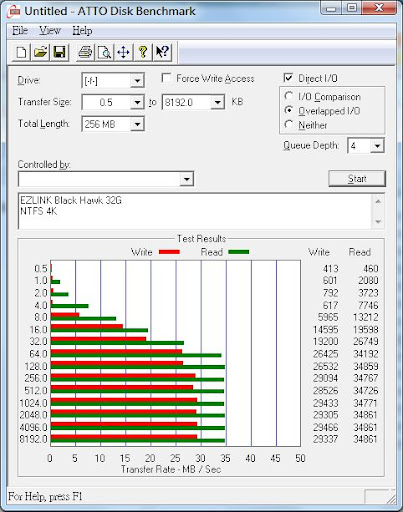Image resolution: width=403 pixels, height=512 pixels.
Task: Click inside the description text box
Action: [x=195, y=211]
